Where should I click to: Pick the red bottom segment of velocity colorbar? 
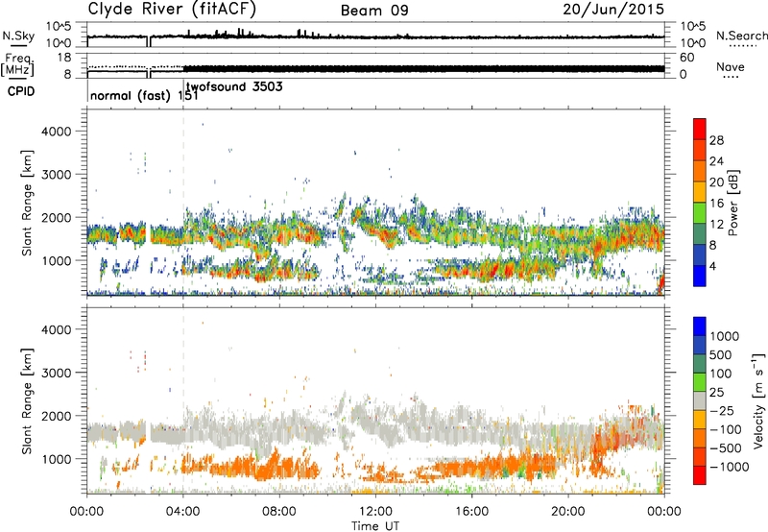pyautogui.click(x=700, y=475)
